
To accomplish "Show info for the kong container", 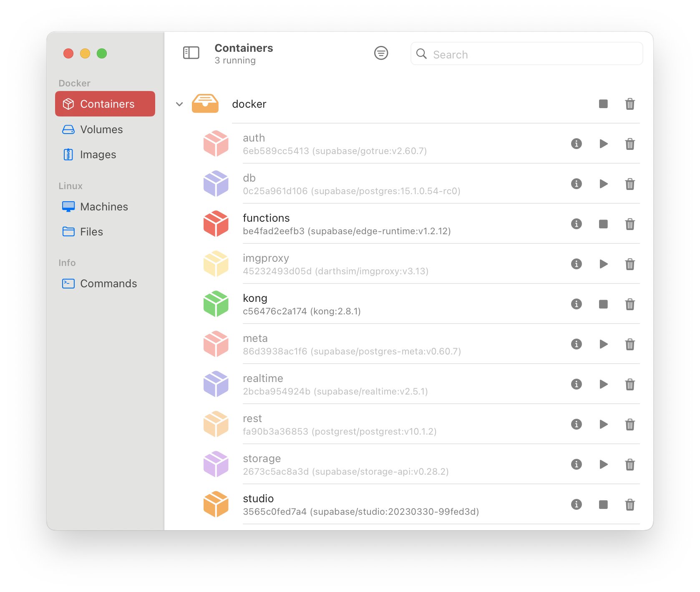I will click(x=577, y=304).
